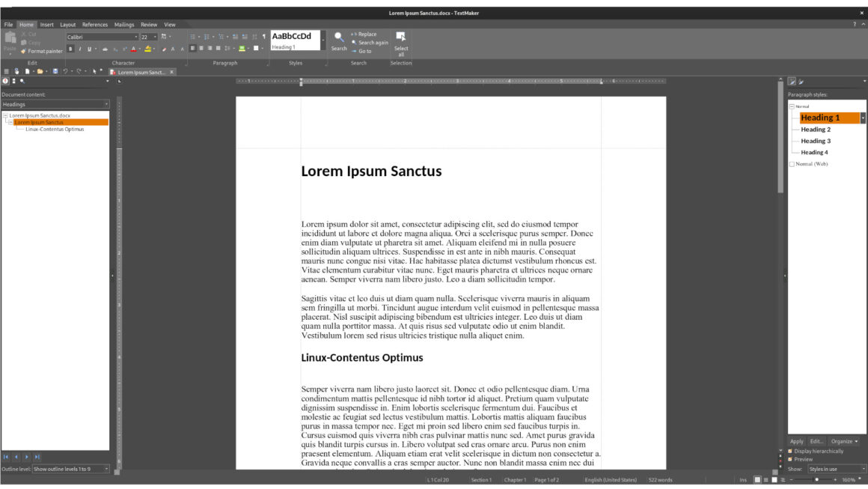Toggle Bold formatting in the Character group

click(x=70, y=48)
